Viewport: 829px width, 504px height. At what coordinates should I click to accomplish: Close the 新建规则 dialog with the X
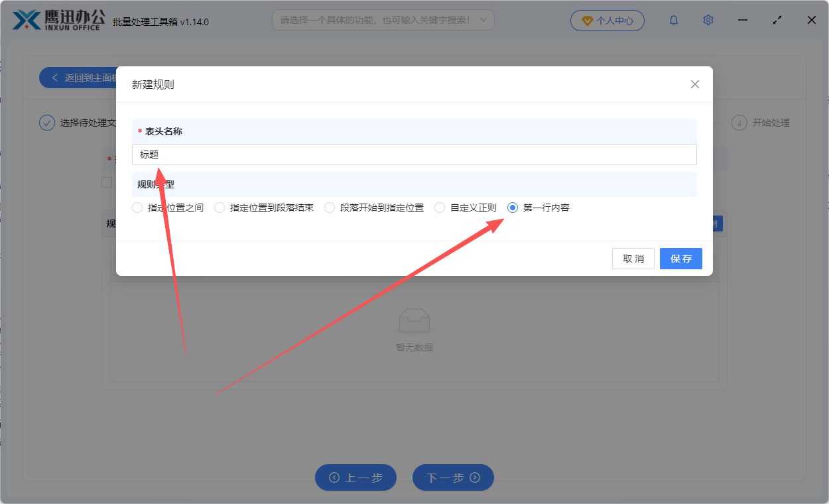point(694,84)
